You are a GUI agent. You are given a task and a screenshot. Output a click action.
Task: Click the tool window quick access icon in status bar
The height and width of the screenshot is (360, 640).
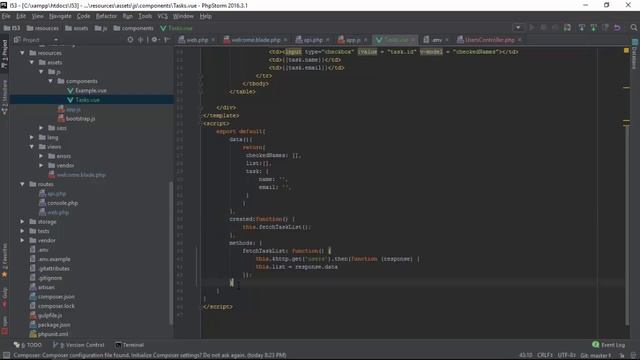6,356
